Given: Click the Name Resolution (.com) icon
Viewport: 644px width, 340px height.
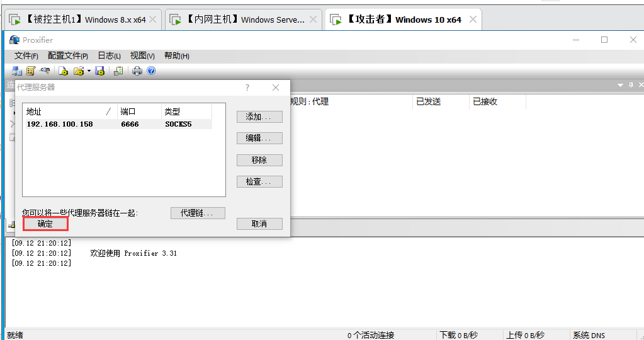Looking at the screenshot, I should [x=45, y=71].
